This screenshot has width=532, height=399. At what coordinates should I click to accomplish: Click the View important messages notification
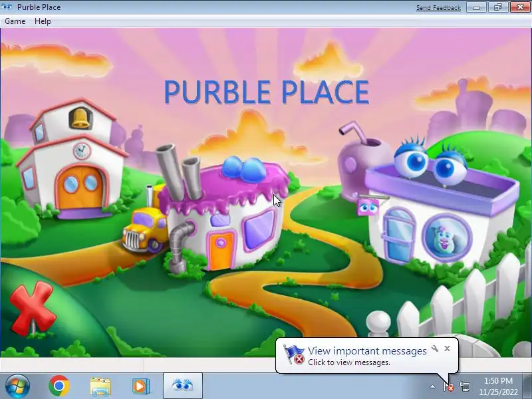point(367,356)
